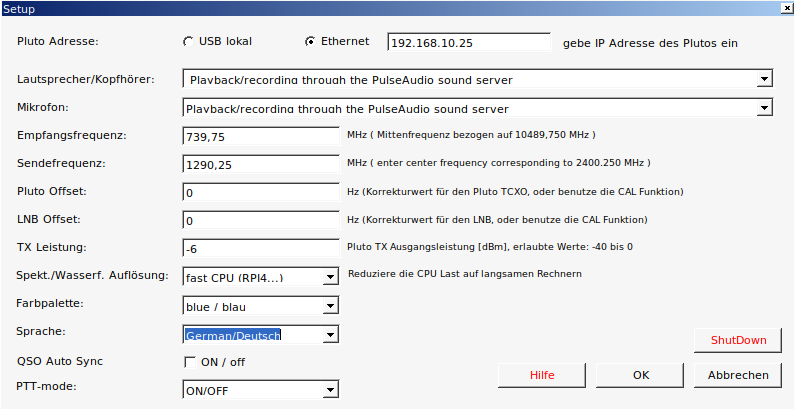The width and height of the screenshot is (794, 409).
Task: Click the Pluto IP address field
Action: pyautogui.click(x=468, y=43)
